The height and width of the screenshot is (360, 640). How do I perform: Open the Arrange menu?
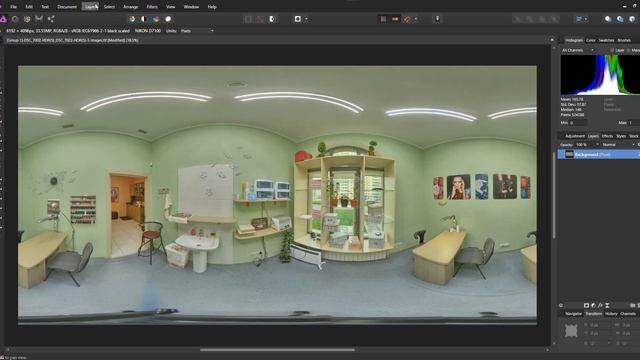pos(131,7)
